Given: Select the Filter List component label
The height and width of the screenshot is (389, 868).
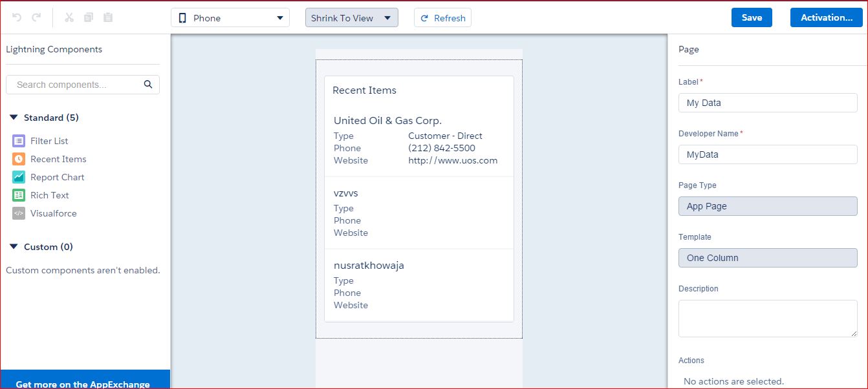Looking at the screenshot, I should (x=49, y=141).
